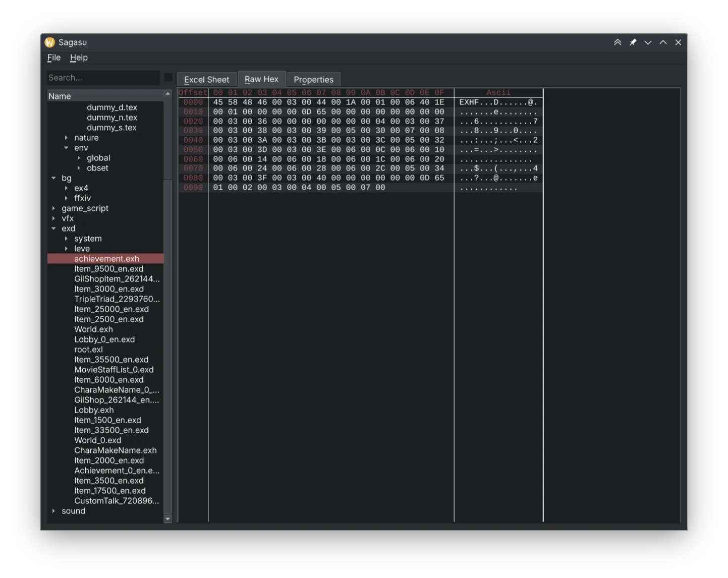Select Item_3500_en.exd file
The image size is (728, 578).
[x=108, y=481]
